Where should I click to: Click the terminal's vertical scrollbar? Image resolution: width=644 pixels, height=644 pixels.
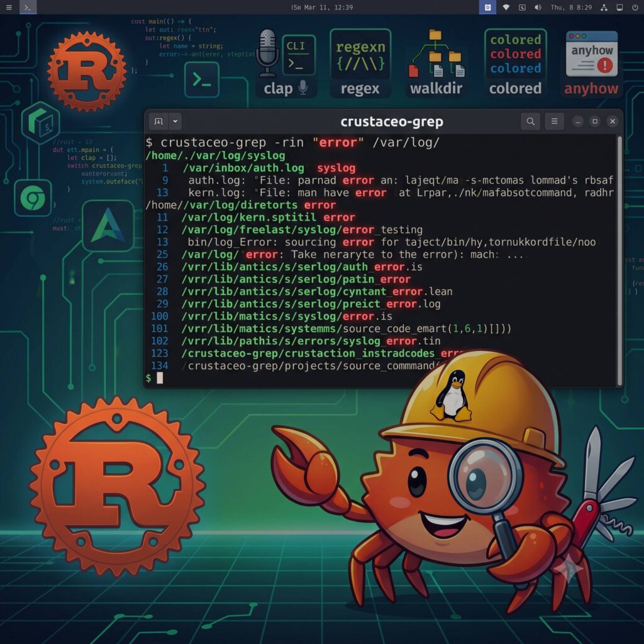point(619,260)
